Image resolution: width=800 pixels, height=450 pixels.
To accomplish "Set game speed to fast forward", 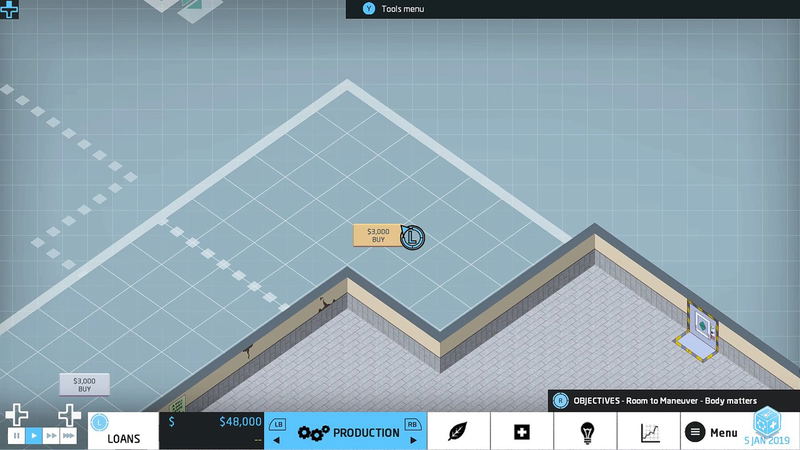I will pyautogui.click(x=51, y=436).
